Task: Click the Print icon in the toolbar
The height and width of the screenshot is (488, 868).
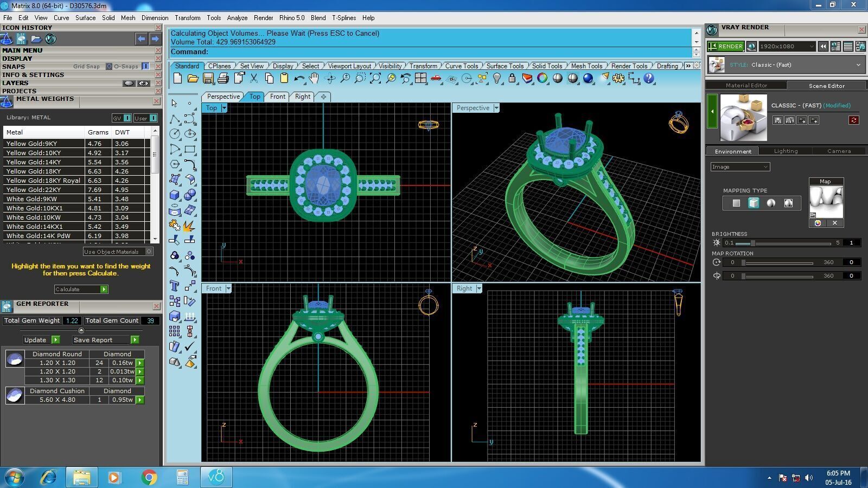Action: [223, 79]
